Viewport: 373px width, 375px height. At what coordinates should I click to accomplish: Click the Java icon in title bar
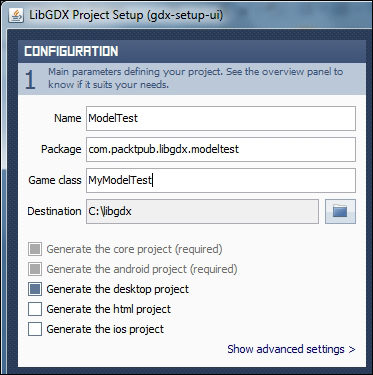(x=15, y=15)
